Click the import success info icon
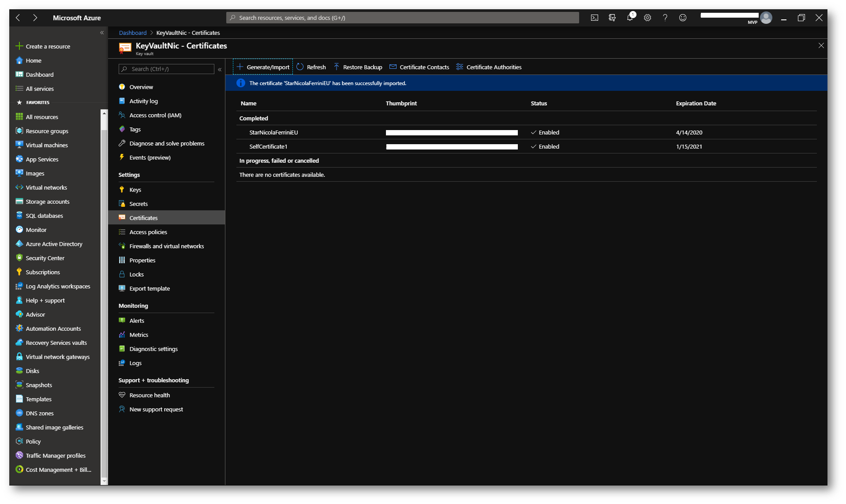This screenshot has height=504, width=846. pyautogui.click(x=240, y=83)
